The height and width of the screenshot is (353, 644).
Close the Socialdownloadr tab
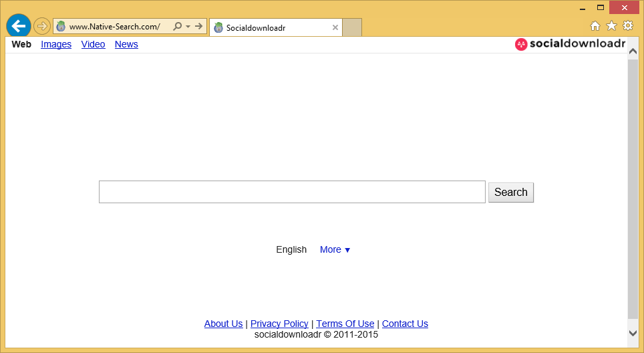(335, 27)
